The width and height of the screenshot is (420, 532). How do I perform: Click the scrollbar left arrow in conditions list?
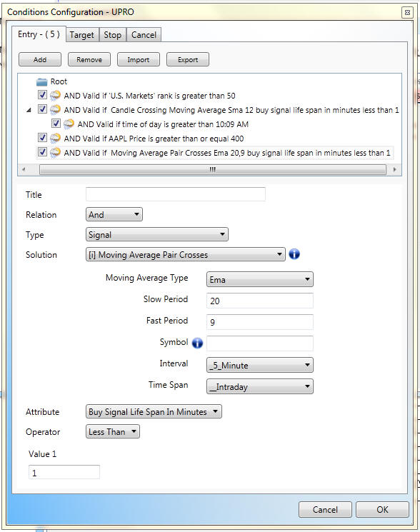click(24, 169)
